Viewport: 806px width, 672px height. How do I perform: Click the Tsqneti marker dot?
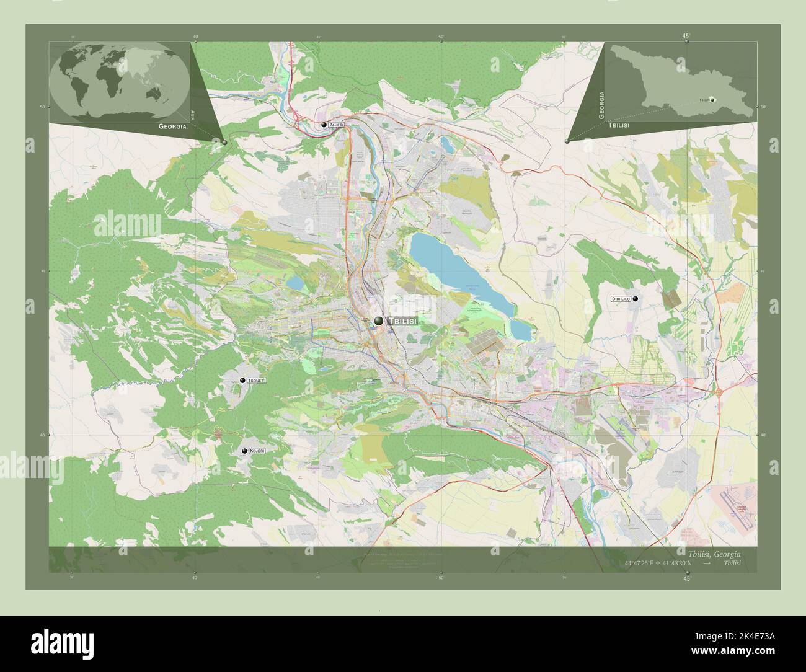click(242, 381)
